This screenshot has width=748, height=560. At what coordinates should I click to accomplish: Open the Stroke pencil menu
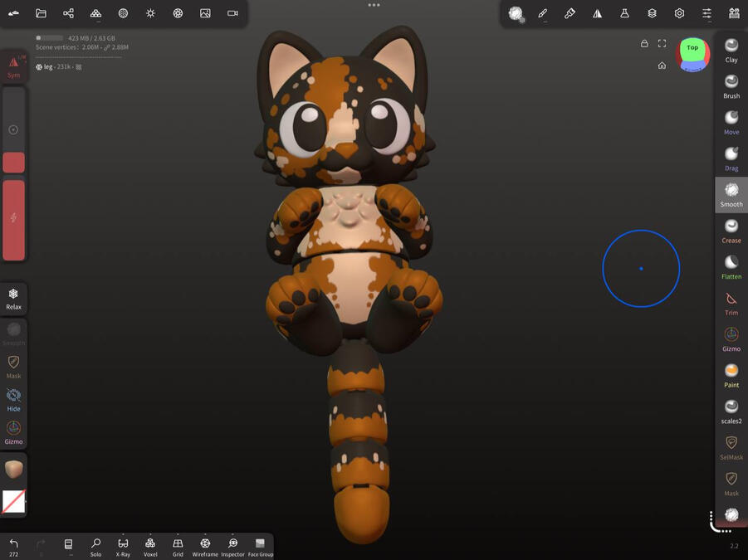pyautogui.click(x=543, y=12)
